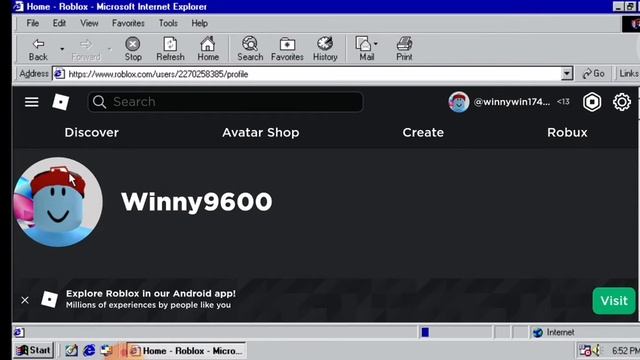Click the green Visit button

click(x=614, y=301)
